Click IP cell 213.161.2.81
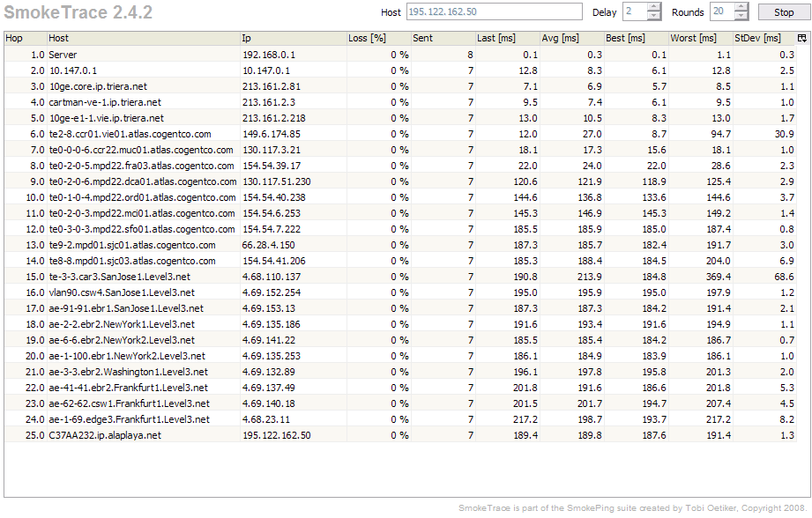The width and height of the screenshot is (812, 518). click(x=272, y=86)
